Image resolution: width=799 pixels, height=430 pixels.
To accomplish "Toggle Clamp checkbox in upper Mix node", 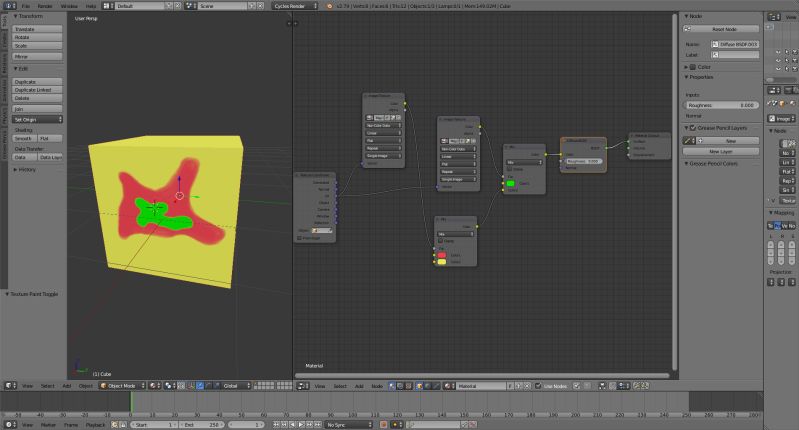I will (509, 169).
